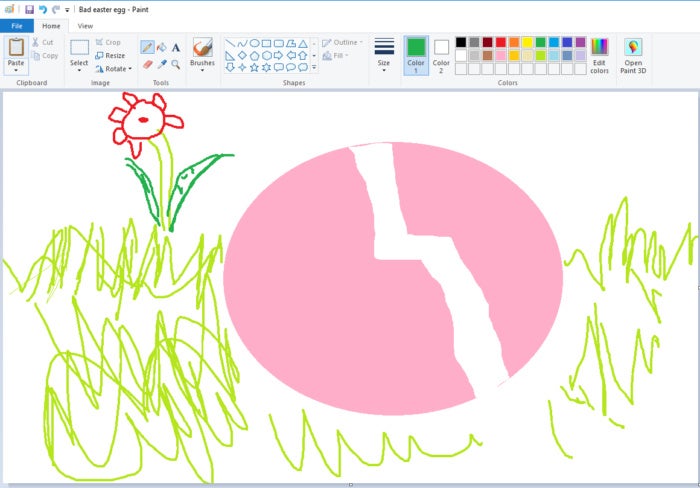Pick the Down arrow shape
700x488 pixels.
tap(230, 67)
